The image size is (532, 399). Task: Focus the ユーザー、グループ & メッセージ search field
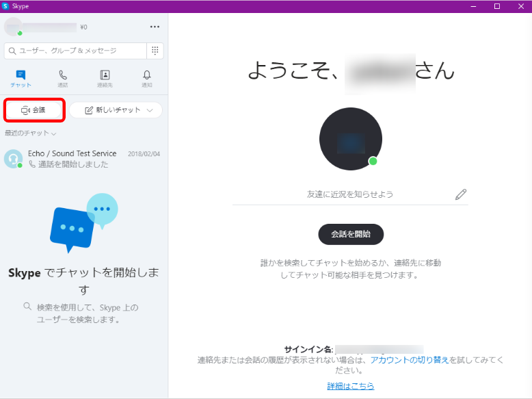tap(75, 51)
